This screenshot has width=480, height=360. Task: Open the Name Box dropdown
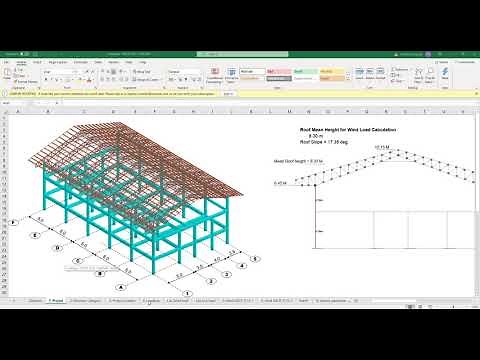click(x=27, y=103)
